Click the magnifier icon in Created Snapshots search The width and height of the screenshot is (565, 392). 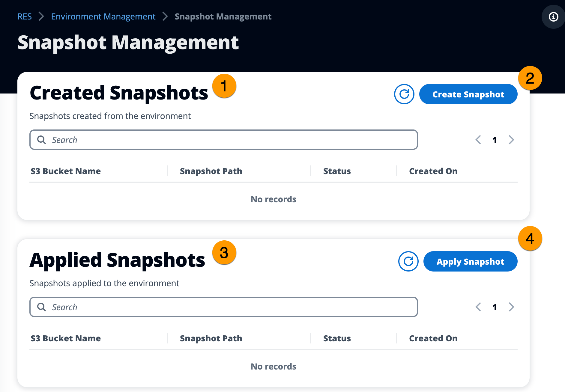[x=42, y=140]
